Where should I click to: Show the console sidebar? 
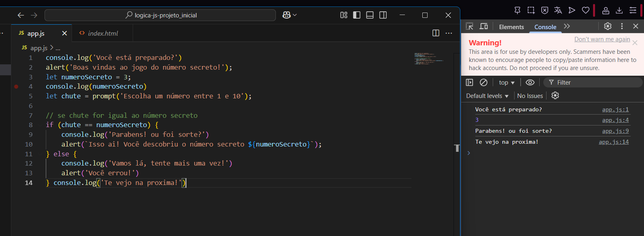(470, 82)
